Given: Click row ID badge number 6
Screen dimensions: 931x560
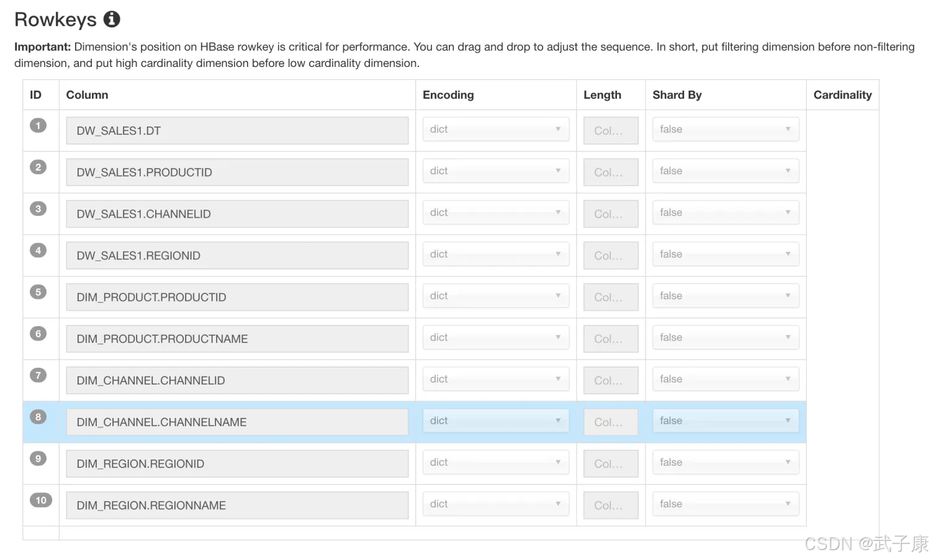Looking at the screenshot, I should coord(38,334).
